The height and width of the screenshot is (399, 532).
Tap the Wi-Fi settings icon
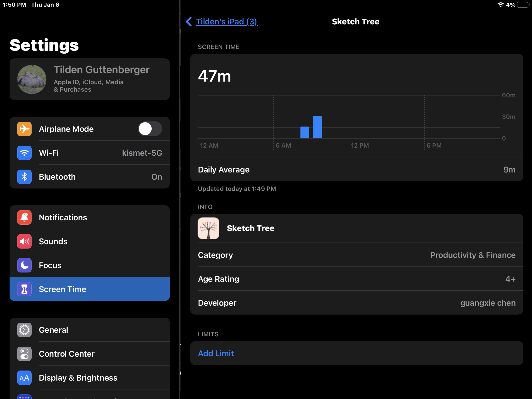click(24, 153)
